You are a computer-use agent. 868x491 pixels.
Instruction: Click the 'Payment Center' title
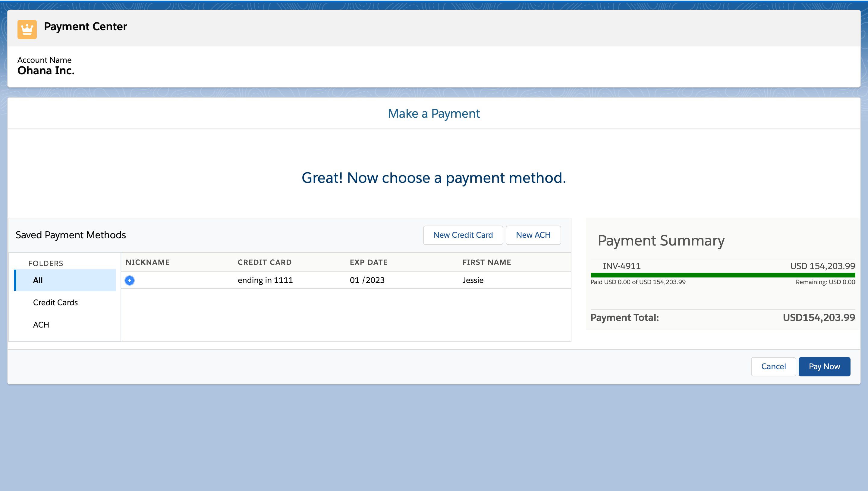tap(86, 27)
